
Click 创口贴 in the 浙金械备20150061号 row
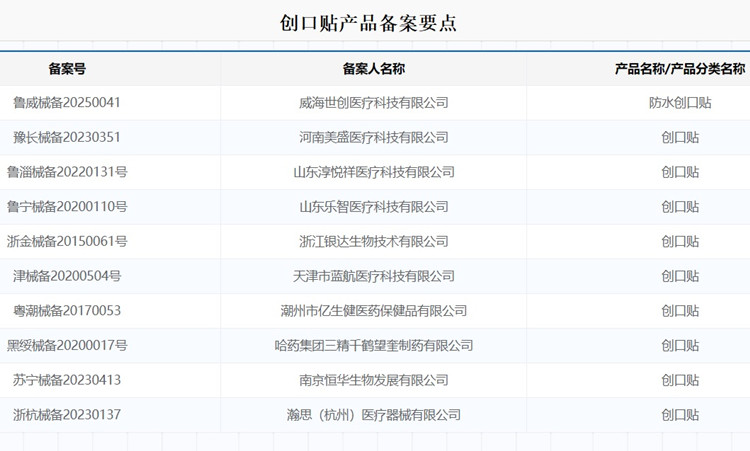click(680, 241)
